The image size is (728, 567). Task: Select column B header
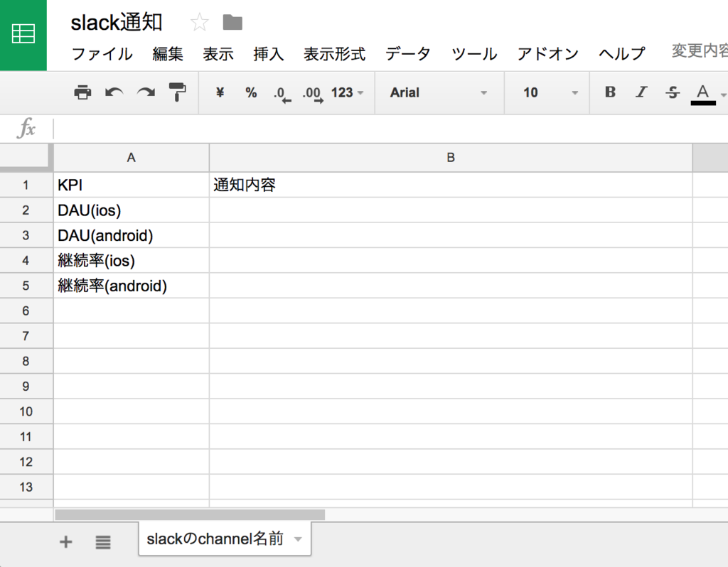(x=451, y=158)
